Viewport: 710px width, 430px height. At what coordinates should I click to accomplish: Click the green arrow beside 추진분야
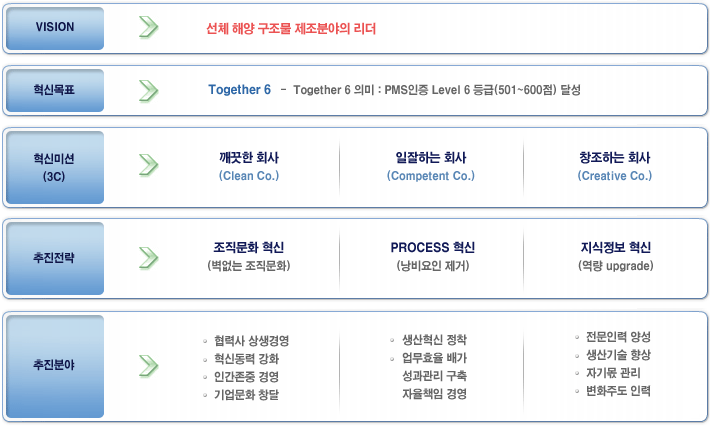[149, 366]
